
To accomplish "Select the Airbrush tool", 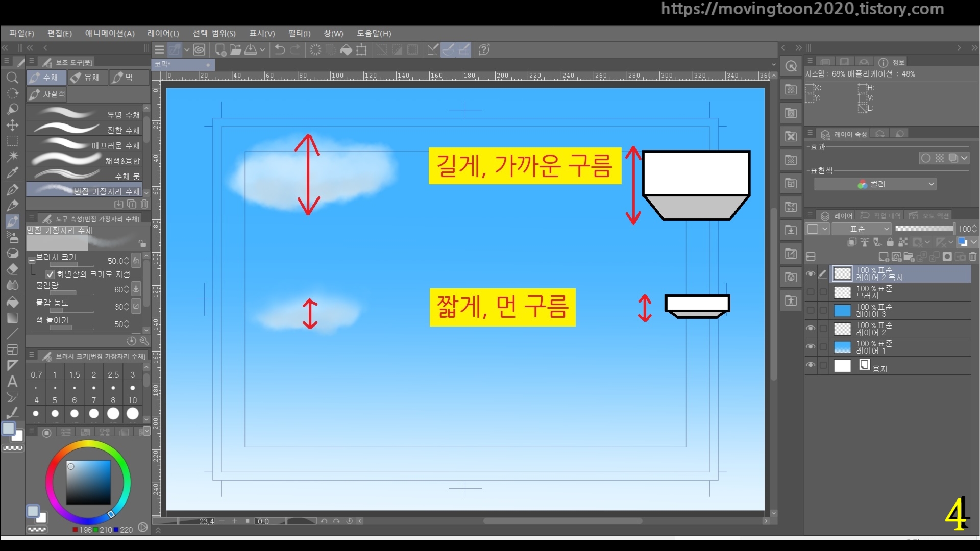I will point(12,237).
